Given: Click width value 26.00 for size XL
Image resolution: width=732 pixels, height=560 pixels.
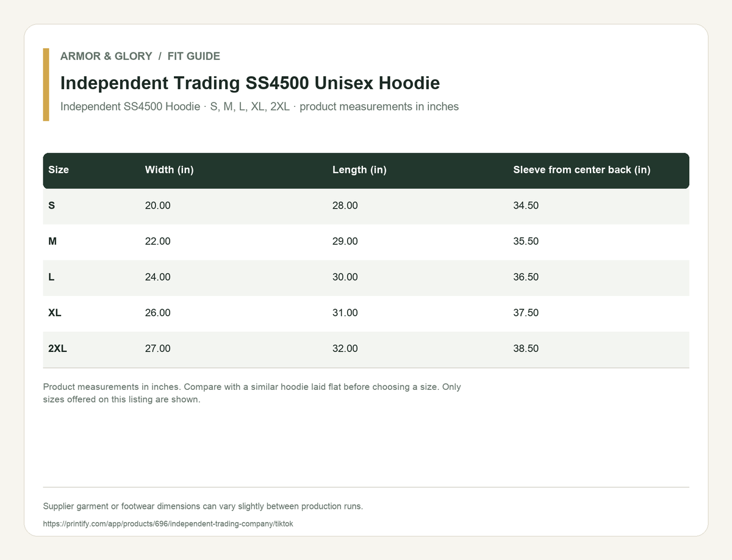Looking at the screenshot, I should pyautogui.click(x=157, y=313).
